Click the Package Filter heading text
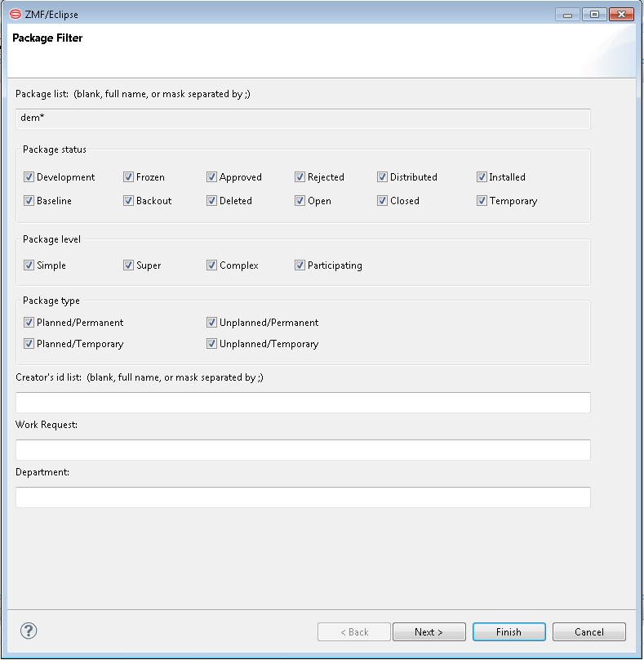Viewport: 644px width, 660px height. click(x=47, y=38)
